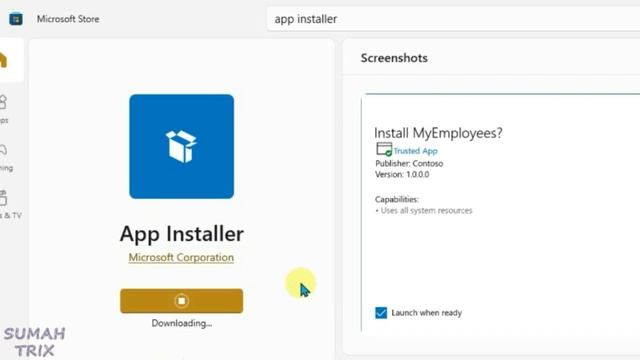The image size is (640, 360).
Task: Click the Microsoft Store logo icon
Action: click(16, 19)
